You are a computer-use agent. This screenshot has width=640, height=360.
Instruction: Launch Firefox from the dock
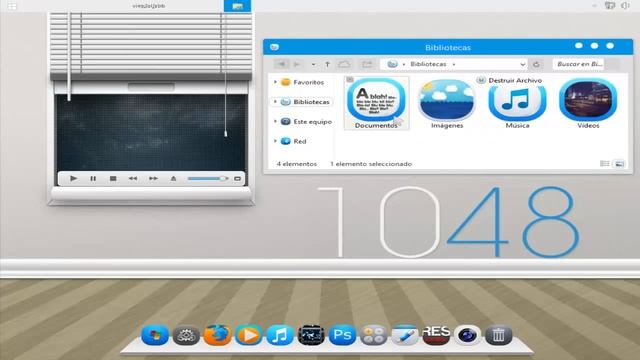[x=217, y=335]
